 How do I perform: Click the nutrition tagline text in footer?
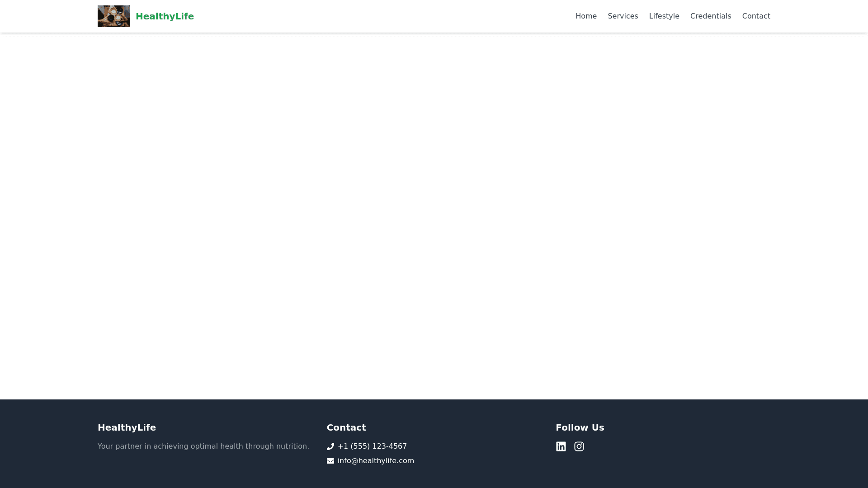pyautogui.click(x=203, y=446)
